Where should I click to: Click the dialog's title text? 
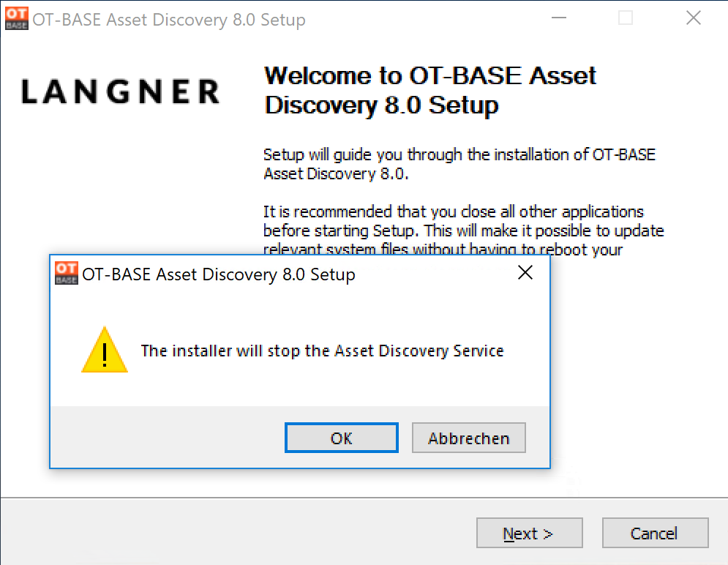(x=219, y=274)
